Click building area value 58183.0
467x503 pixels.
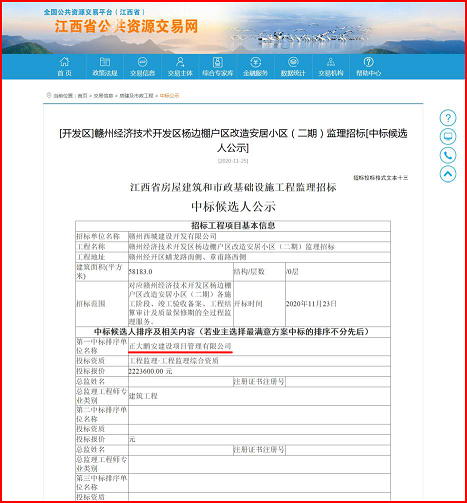[140, 272]
